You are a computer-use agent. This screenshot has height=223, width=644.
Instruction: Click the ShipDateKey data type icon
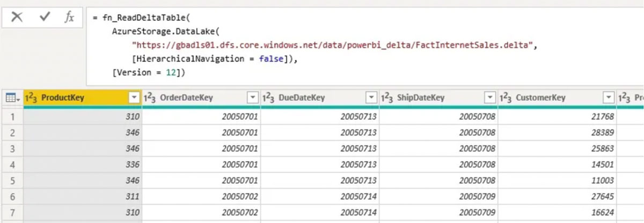click(x=387, y=98)
